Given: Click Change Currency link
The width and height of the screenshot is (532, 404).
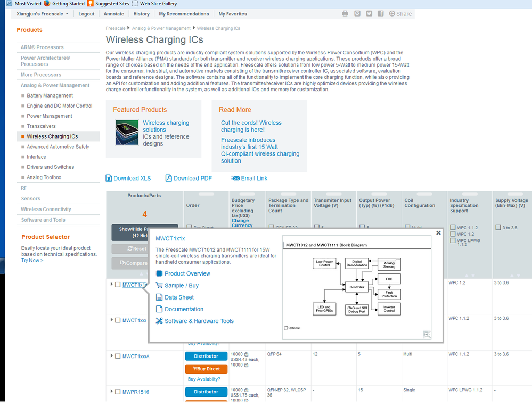Looking at the screenshot, I should click(x=242, y=223).
